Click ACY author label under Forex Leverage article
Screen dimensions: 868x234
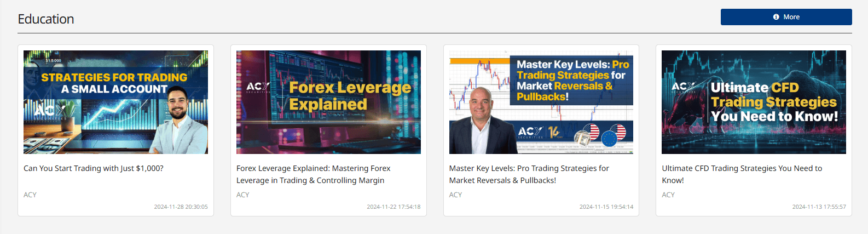(243, 195)
